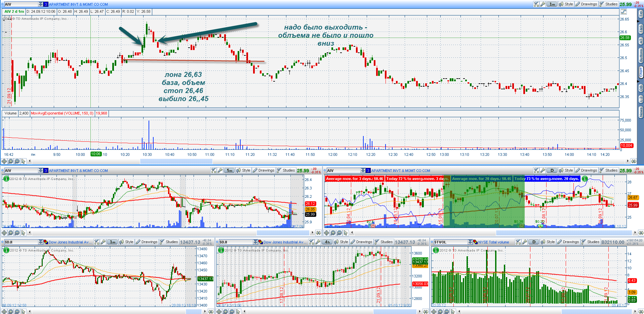The width and height of the screenshot is (644, 314).
Task: Expand symbol dropdown arrow in the top AIV chart
Action: 41,4
